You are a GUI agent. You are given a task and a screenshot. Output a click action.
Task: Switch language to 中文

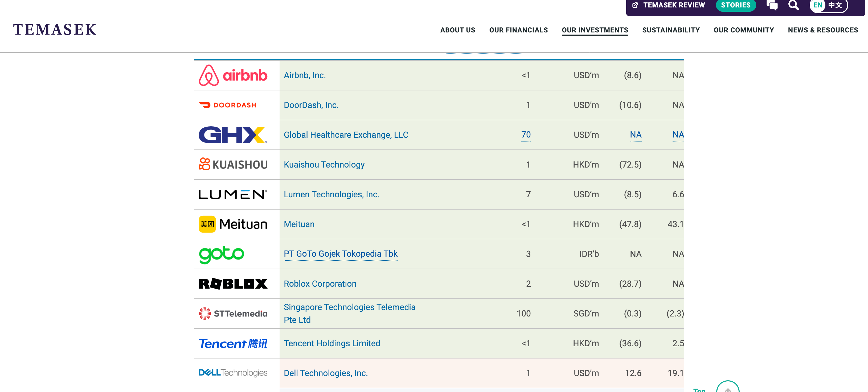pos(835,5)
